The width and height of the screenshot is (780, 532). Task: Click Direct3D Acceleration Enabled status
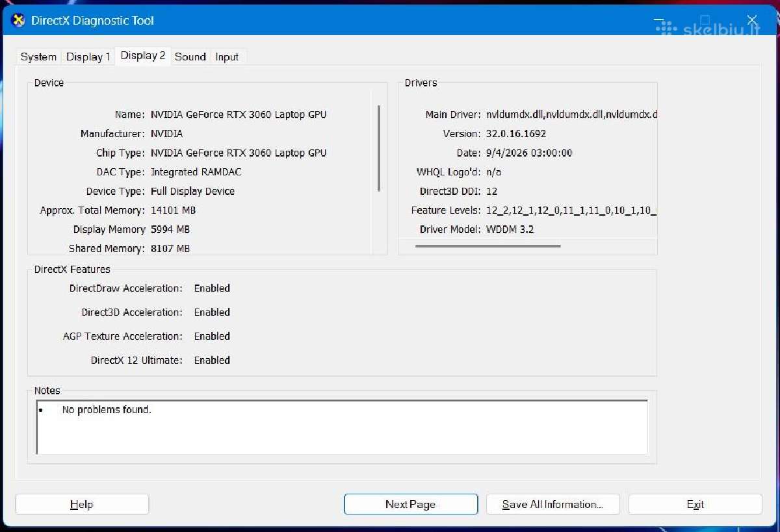pyautogui.click(x=212, y=312)
